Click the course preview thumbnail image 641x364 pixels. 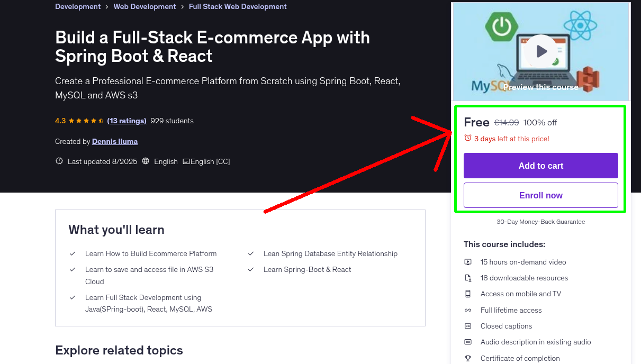click(540, 51)
